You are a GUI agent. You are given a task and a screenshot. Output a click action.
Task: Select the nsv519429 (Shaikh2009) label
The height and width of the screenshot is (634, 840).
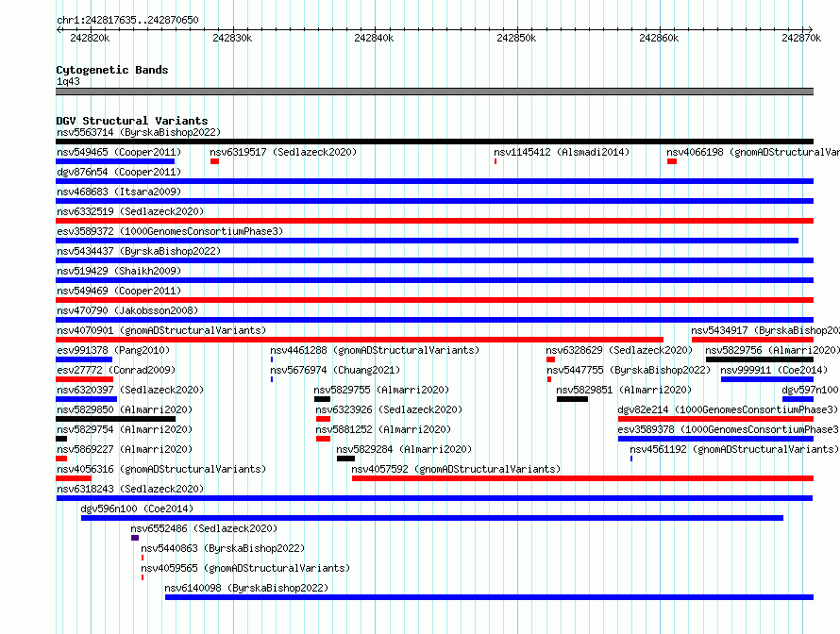119,271
